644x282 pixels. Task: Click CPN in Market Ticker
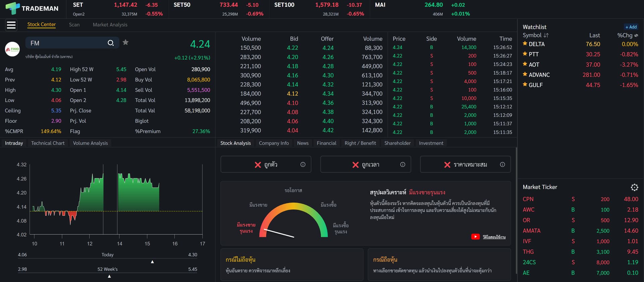coord(528,199)
